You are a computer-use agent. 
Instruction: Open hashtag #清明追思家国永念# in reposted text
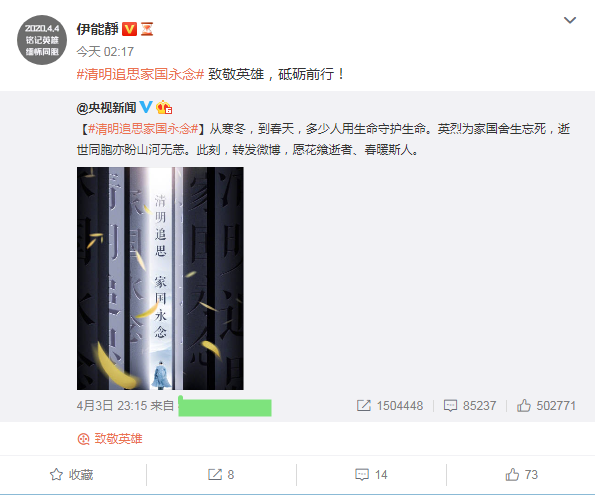coord(143,129)
